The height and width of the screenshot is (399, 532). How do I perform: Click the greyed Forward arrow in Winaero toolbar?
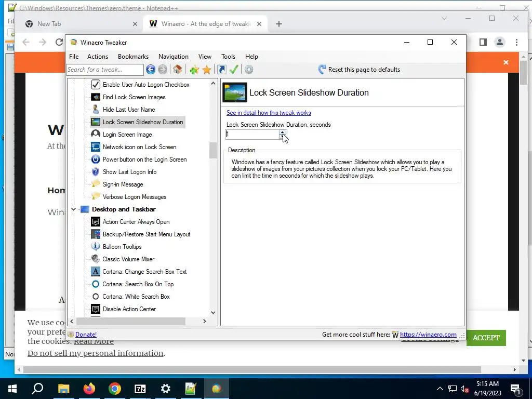click(x=163, y=70)
